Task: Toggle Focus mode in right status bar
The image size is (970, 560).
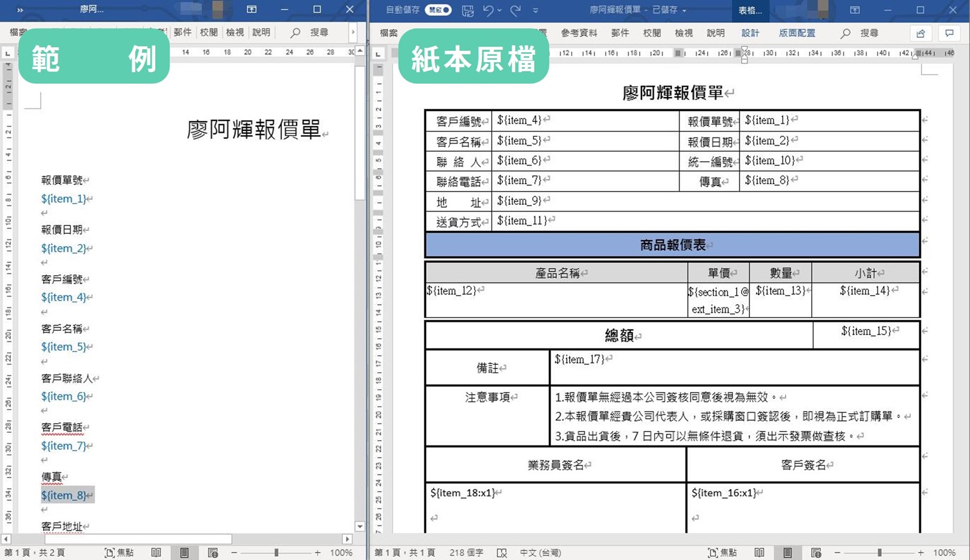Action: tap(722, 553)
